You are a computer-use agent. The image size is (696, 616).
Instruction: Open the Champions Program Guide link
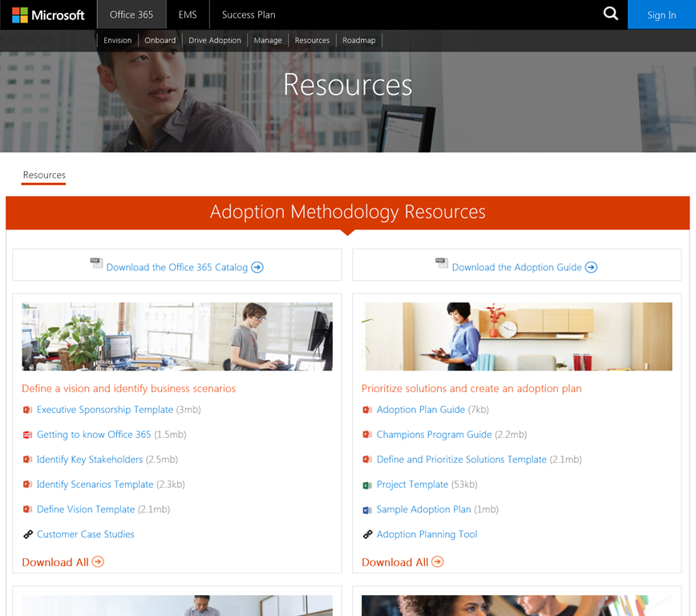434,435
